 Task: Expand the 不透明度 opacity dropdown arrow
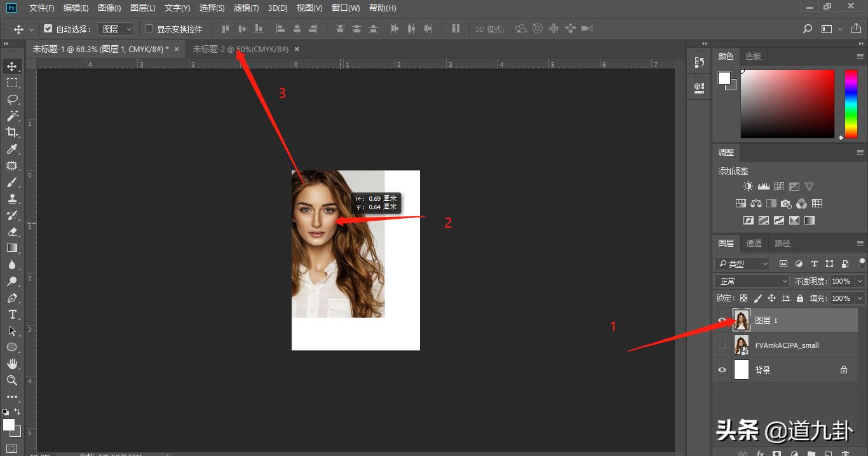tap(860, 281)
